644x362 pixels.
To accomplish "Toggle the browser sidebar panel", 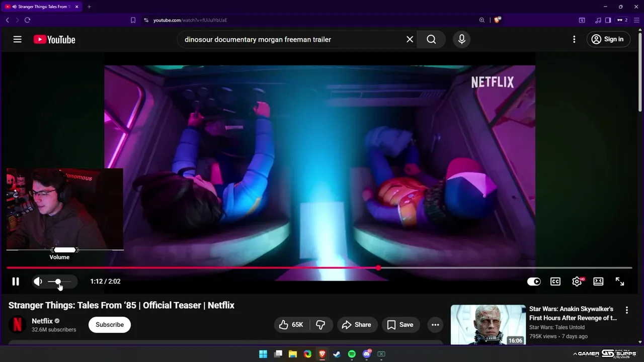I will (608, 20).
